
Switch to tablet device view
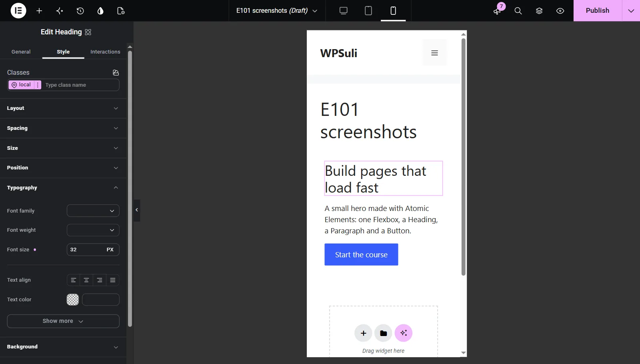pyautogui.click(x=368, y=11)
